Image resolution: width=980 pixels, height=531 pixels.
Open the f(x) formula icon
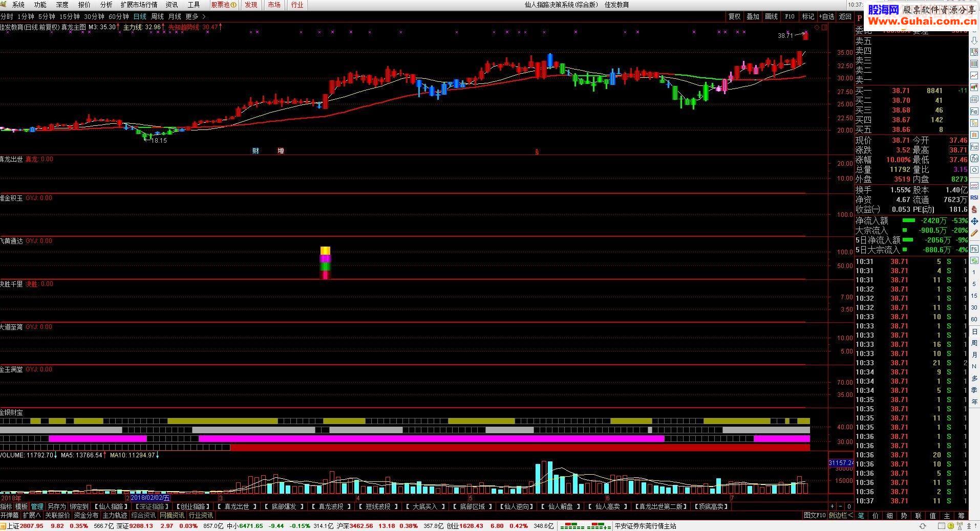click(974, 158)
